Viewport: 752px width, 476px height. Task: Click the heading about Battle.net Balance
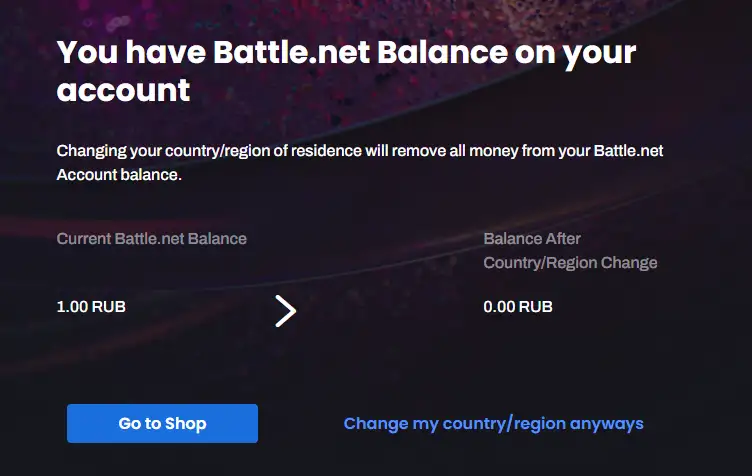point(346,71)
